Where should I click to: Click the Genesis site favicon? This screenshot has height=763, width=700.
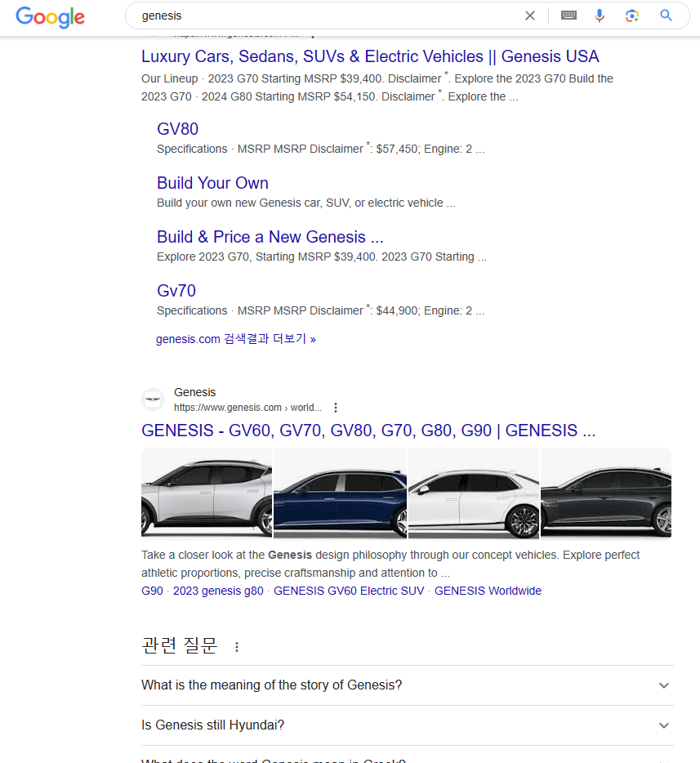153,399
